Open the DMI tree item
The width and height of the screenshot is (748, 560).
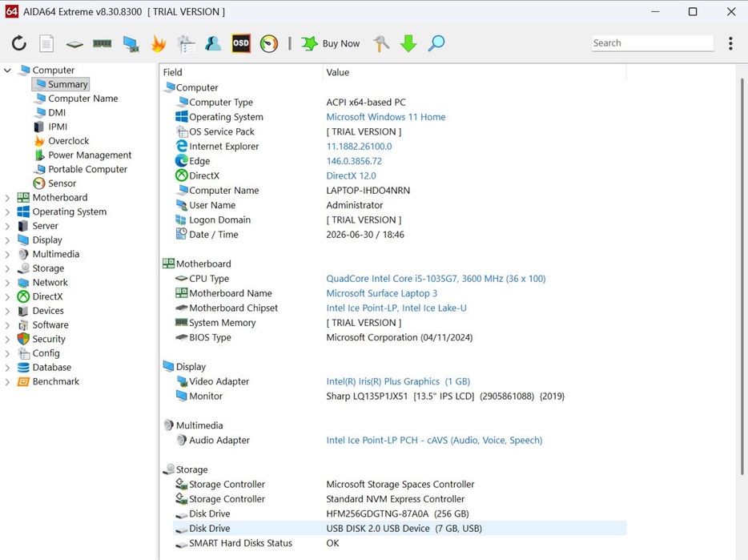click(50, 113)
